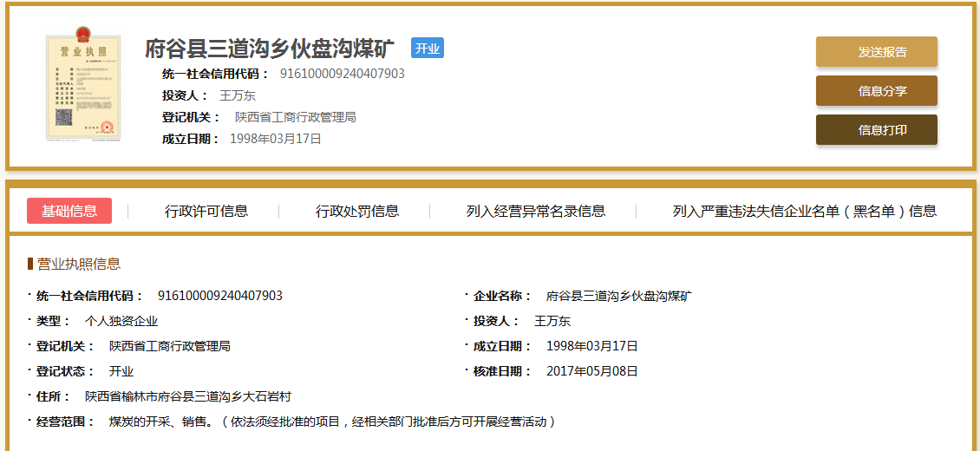Click the 登记机关 value in the header card
The height and width of the screenshot is (451, 980).
click(x=296, y=117)
